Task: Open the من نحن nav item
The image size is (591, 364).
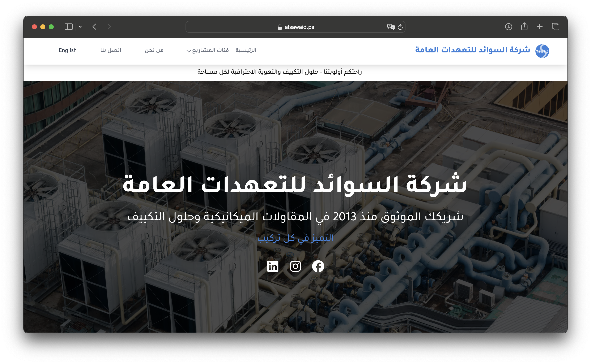Action: 154,50
